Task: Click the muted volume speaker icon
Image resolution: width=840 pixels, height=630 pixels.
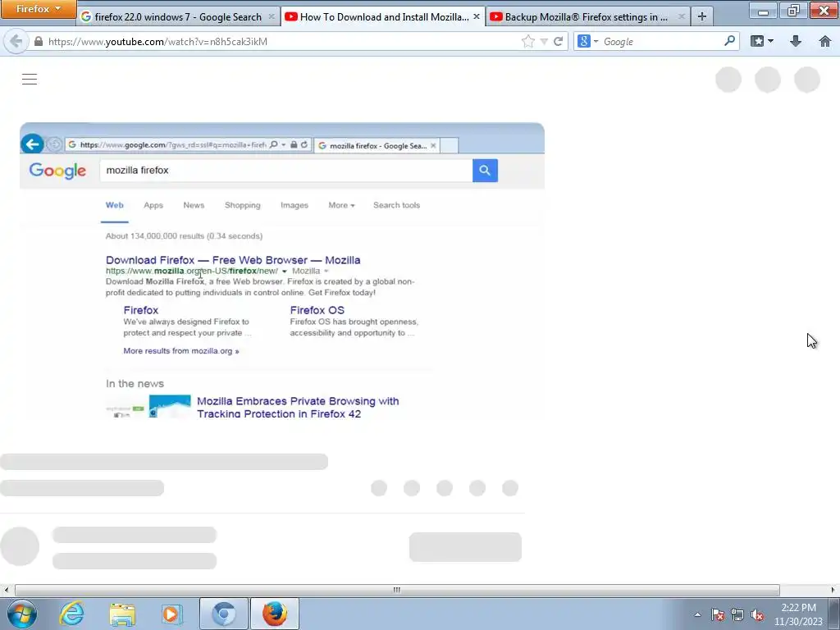Action: [757, 614]
